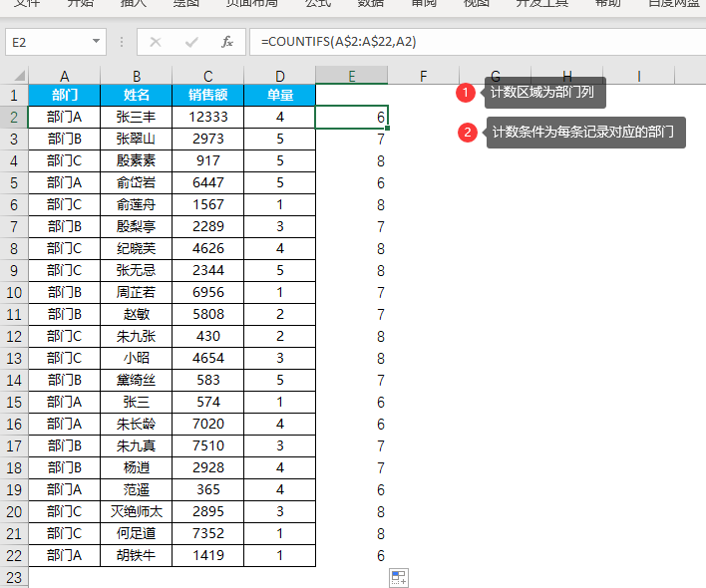Click cell with name 殷素素
The image size is (706, 588).
[x=136, y=160]
